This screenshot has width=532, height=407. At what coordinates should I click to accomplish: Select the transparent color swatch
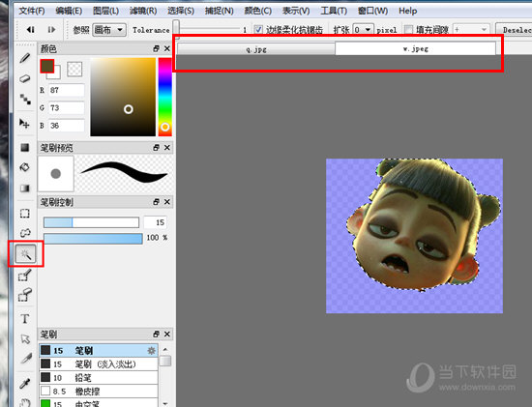[74, 69]
